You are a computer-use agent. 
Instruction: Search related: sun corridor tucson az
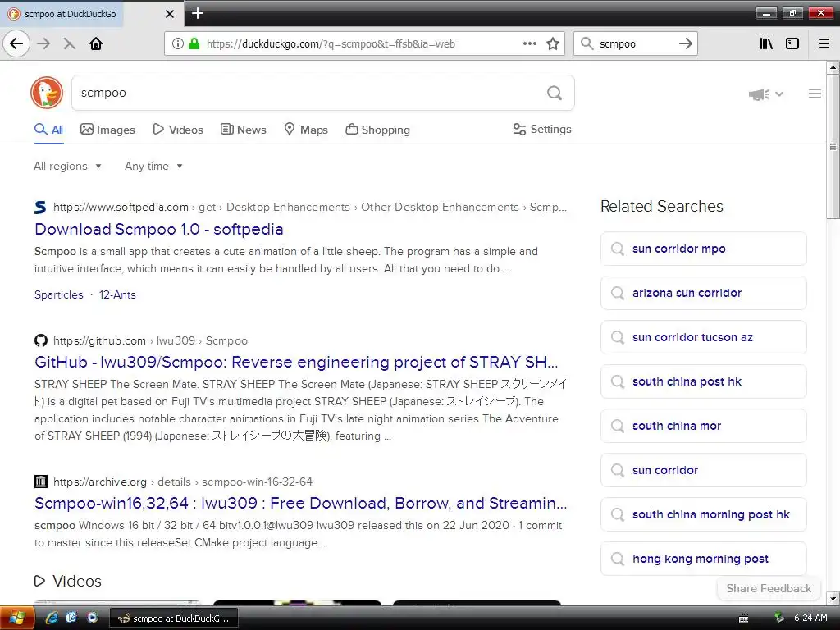703,337
